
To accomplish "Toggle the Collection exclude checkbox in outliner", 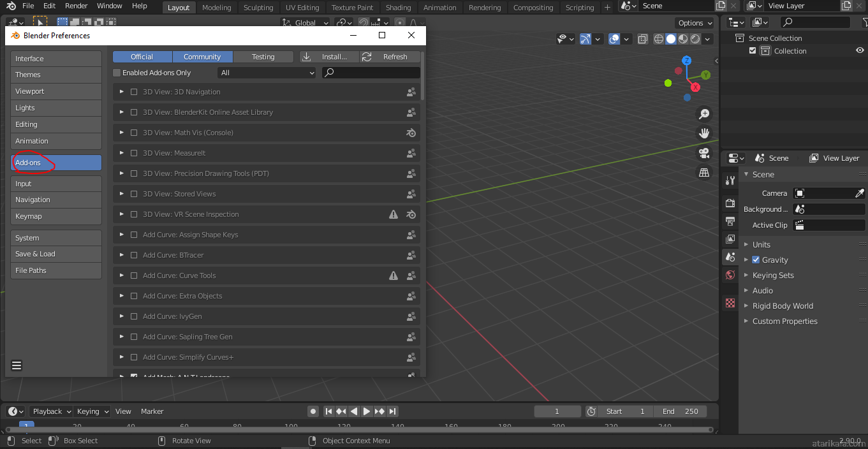I will (x=753, y=51).
